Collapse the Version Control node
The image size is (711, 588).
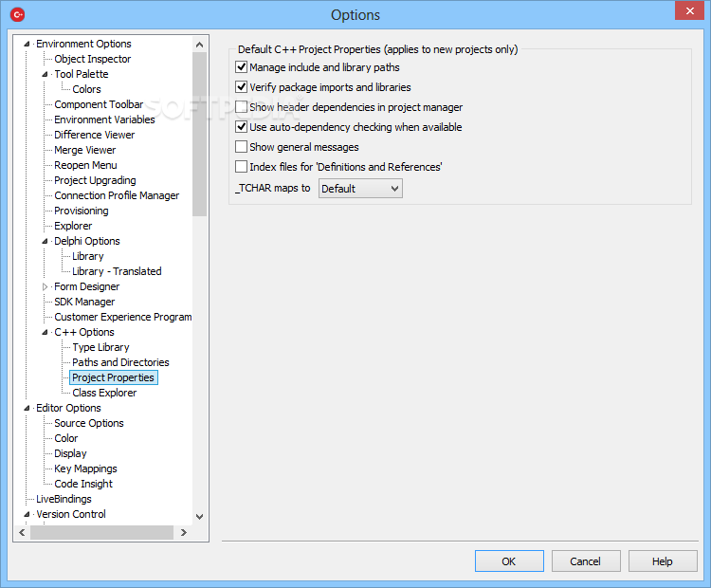click(x=27, y=514)
